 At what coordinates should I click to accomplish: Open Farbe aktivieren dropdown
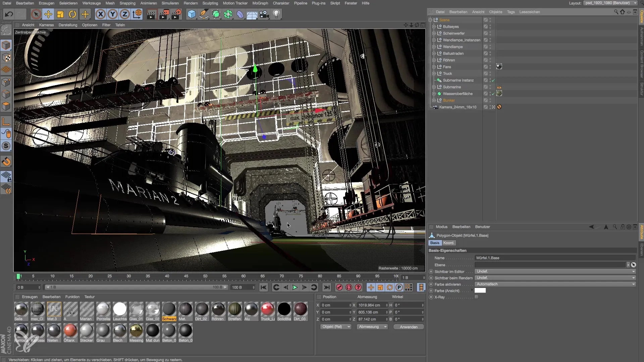(555, 284)
